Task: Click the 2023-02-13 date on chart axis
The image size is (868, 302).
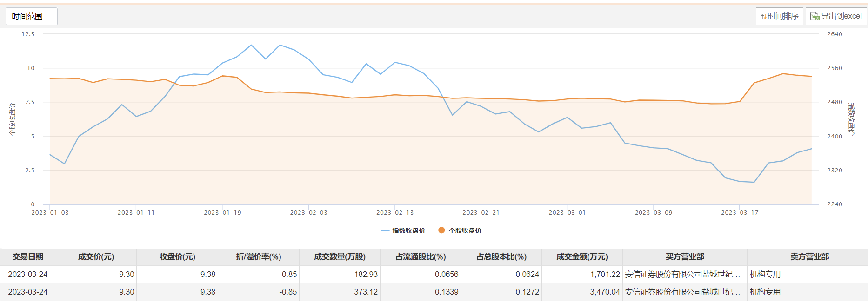Action: tap(394, 213)
